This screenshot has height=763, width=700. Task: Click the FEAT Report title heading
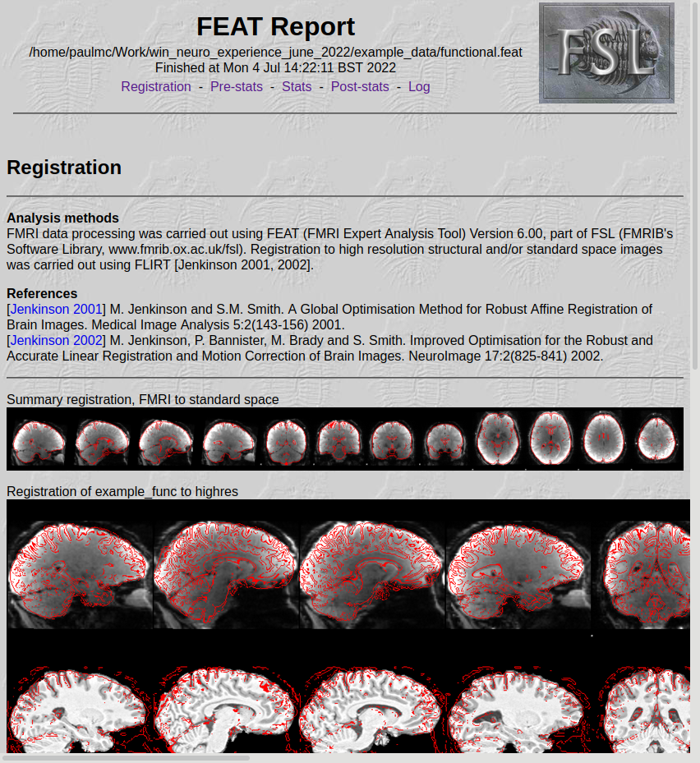click(x=275, y=26)
